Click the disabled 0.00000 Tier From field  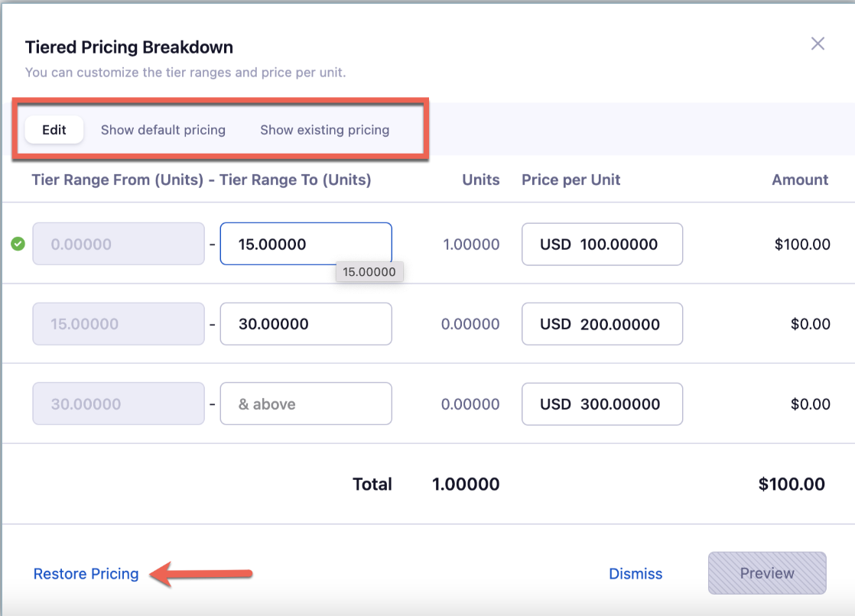click(x=119, y=245)
